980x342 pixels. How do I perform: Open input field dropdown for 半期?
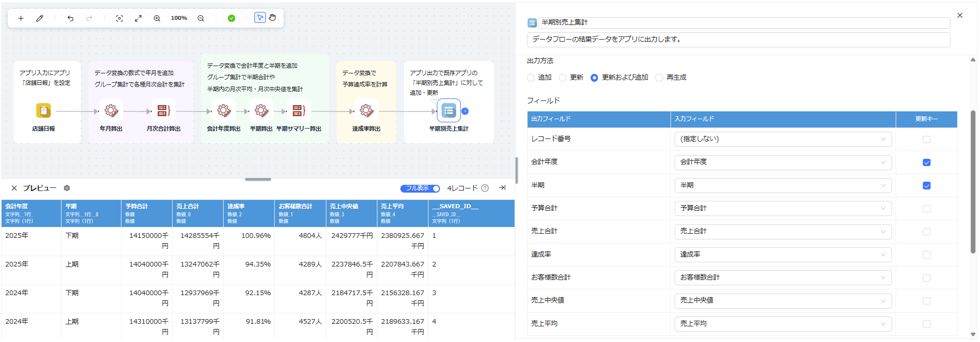pyautogui.click(x=783, y=185)
